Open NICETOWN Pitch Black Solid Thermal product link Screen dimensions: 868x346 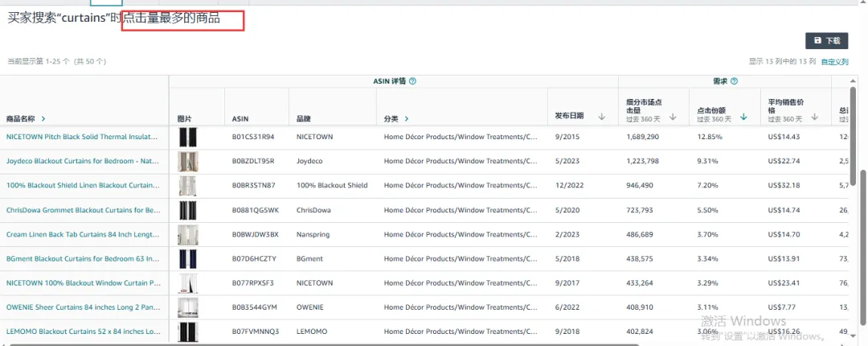(84, 137)
